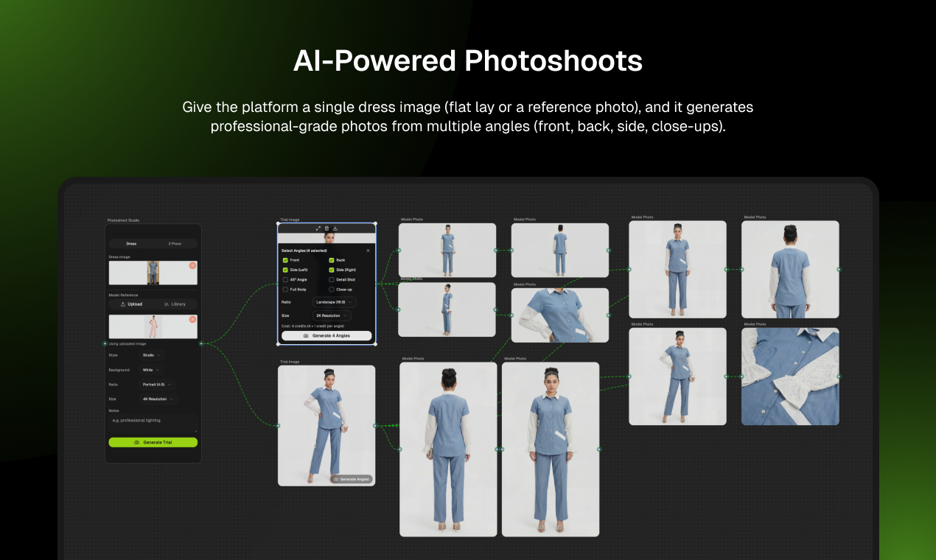The image size is (936, 560).
Task: Open the lace cuff close-up Model Photo
Action: tap(790, 377)
